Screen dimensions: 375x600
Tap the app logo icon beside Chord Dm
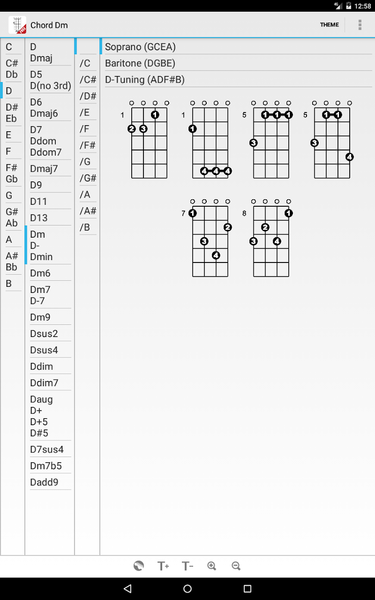click(17, 25)
